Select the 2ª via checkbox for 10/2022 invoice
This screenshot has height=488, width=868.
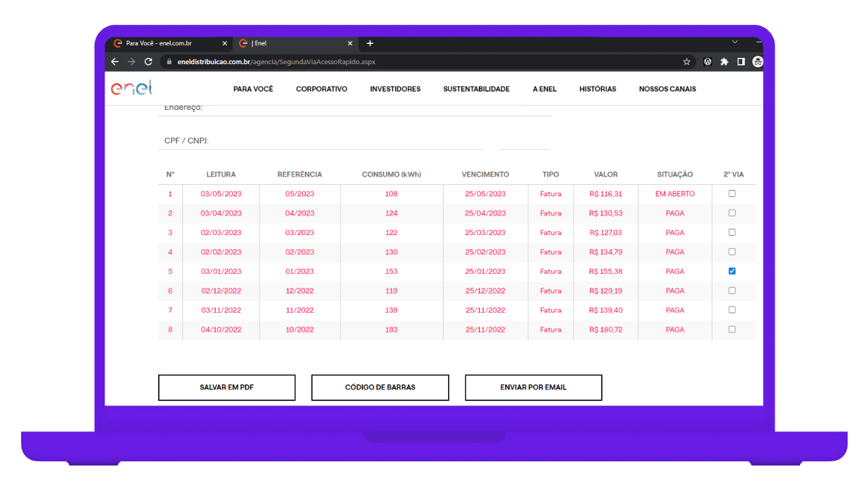732,330
